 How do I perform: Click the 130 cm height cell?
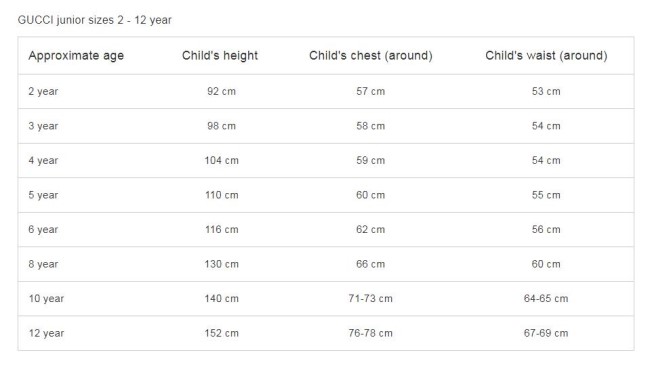tap(221, 264)
